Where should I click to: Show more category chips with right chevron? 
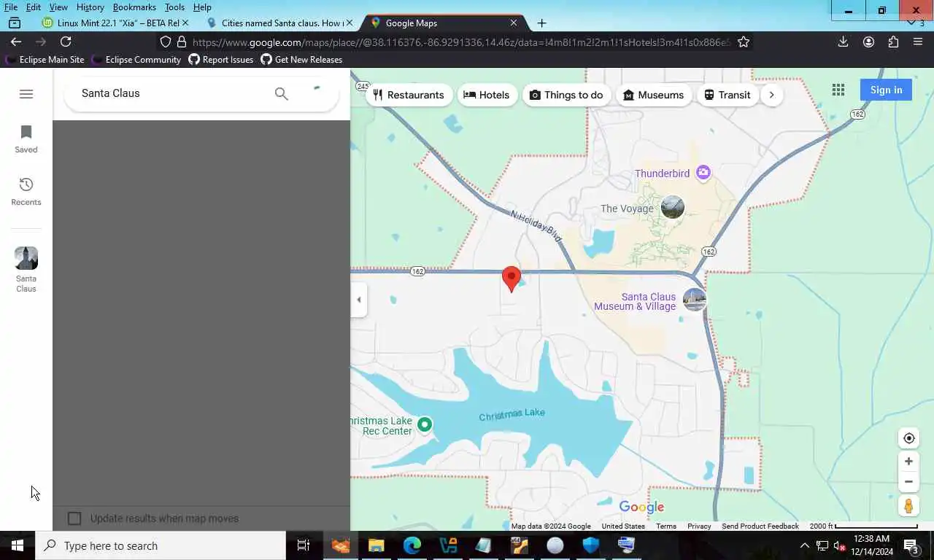click(771, 95)
